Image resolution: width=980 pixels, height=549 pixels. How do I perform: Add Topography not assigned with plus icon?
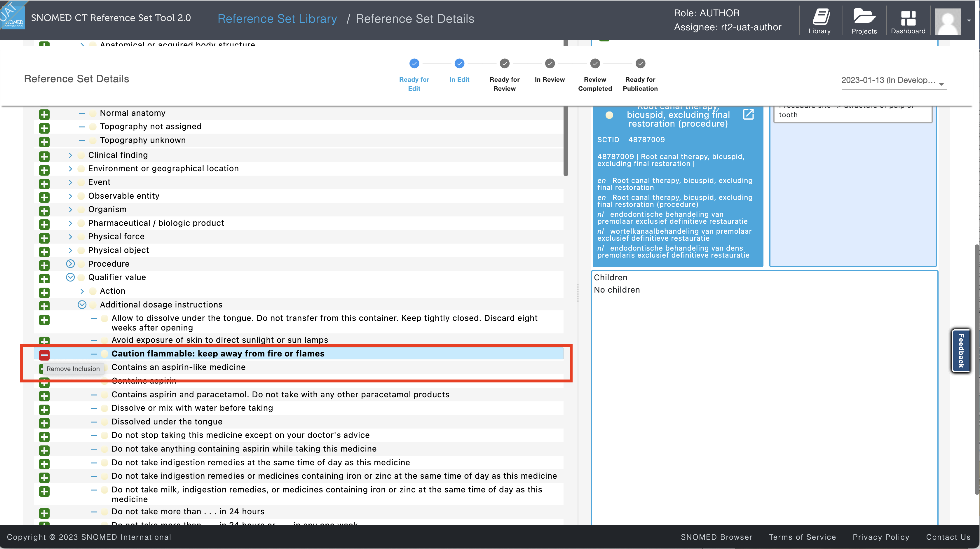tap(44, 128)
